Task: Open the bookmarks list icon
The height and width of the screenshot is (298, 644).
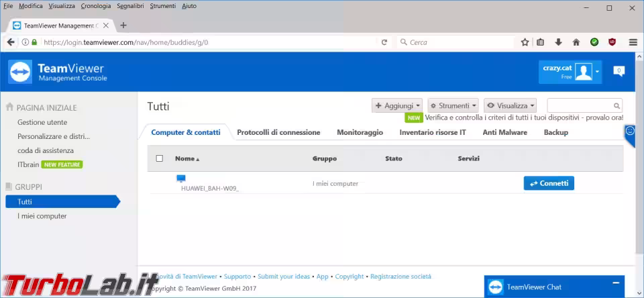Action: tap(541, 42)
